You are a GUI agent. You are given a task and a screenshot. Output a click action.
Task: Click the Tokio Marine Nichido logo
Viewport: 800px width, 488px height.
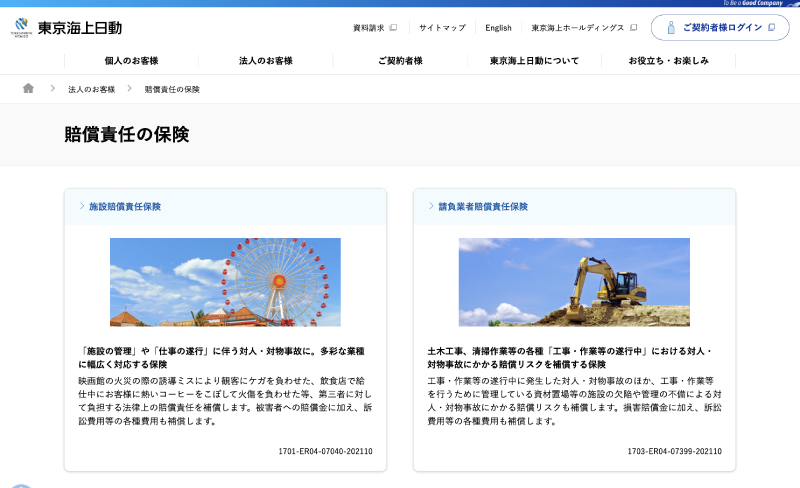(x=66, y=28)
